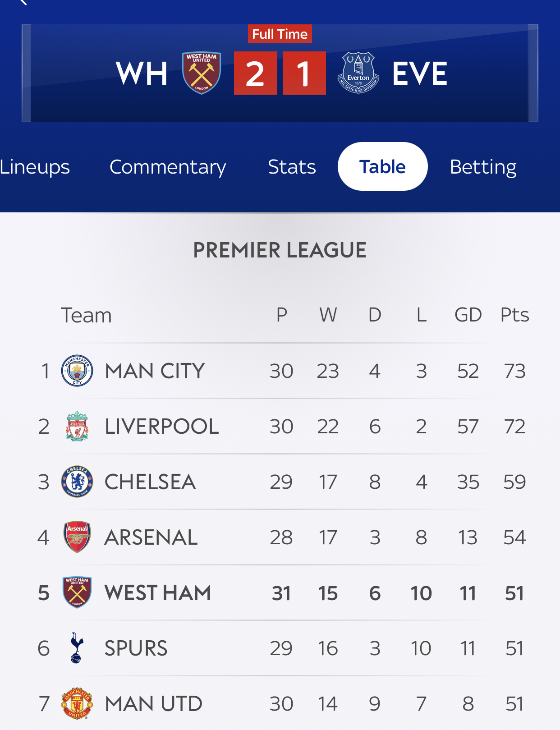Tap the West Ham crest in scoreboard
This screenshot has width=560, height=730.
point(202,73)
